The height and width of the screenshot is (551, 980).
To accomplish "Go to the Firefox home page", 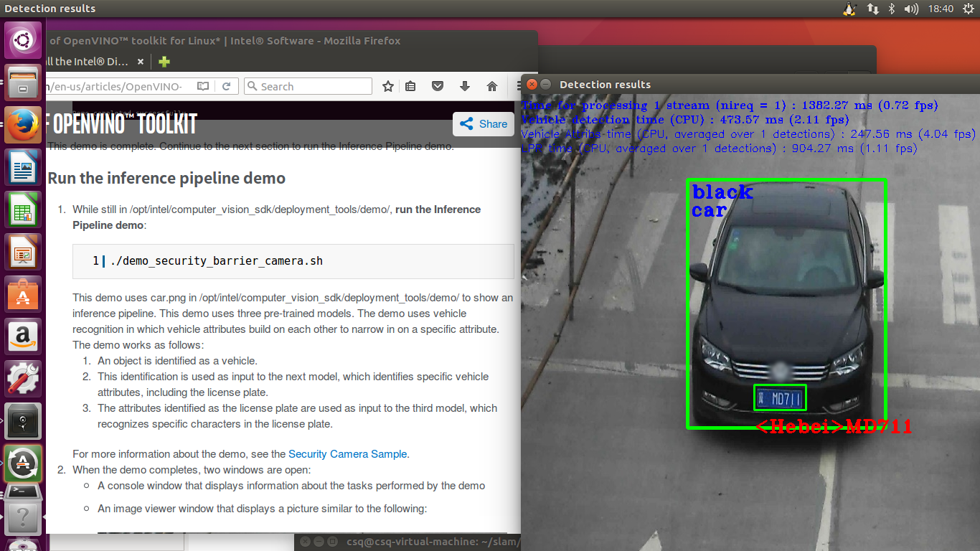I will click(x=492, y=86).
